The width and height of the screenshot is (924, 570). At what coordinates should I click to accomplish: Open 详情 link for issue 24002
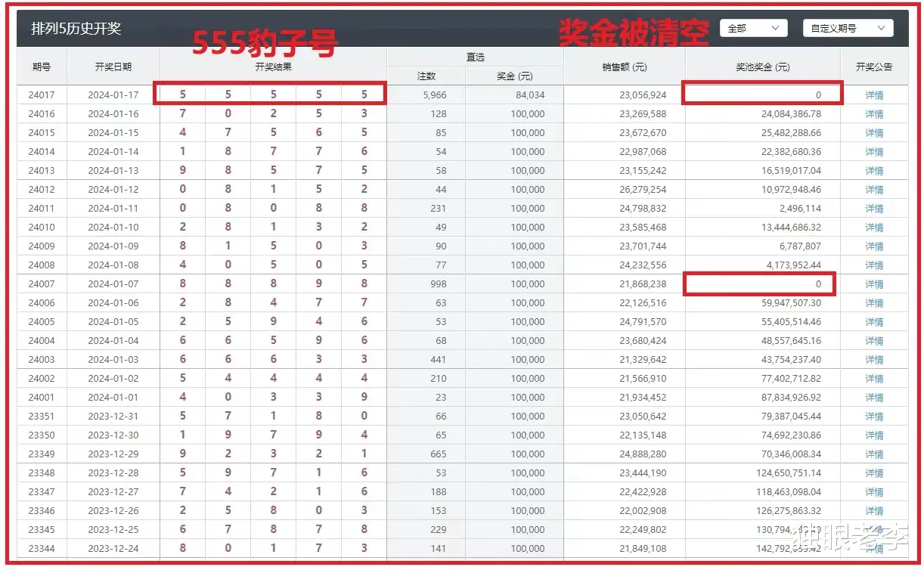click(874, 379)
